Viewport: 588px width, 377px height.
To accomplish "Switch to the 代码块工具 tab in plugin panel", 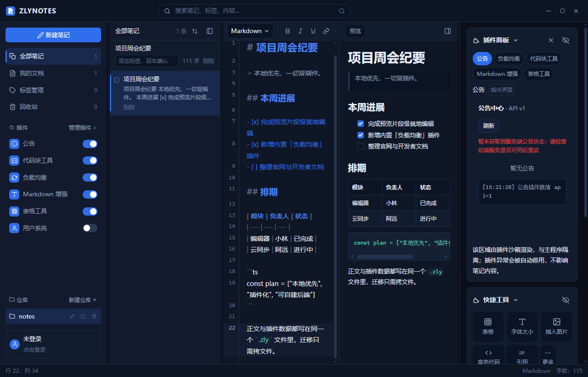I will pyautogui.click(x=544, y=58).
